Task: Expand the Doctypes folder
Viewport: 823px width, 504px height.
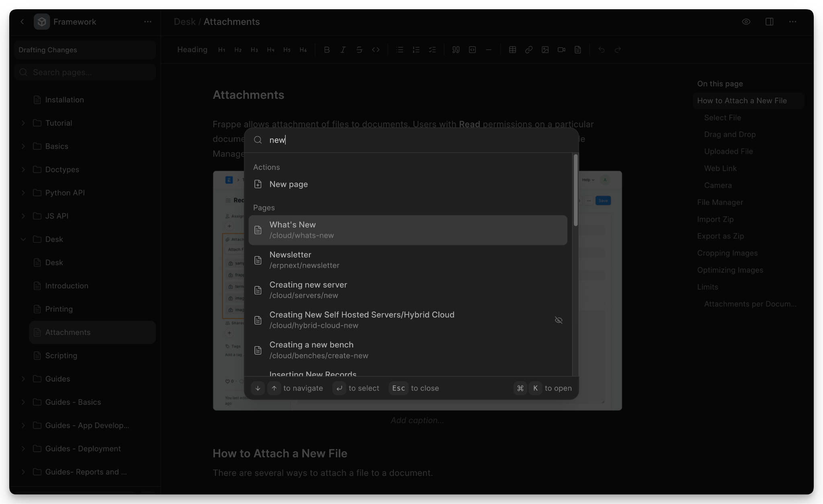Action: click(x=23, y=169)
